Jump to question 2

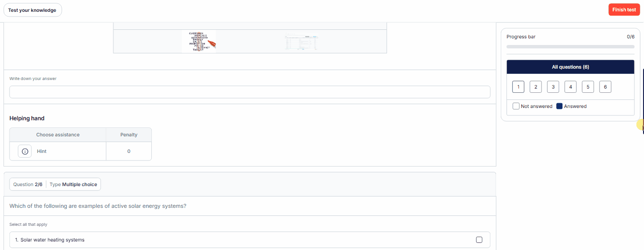535,87
